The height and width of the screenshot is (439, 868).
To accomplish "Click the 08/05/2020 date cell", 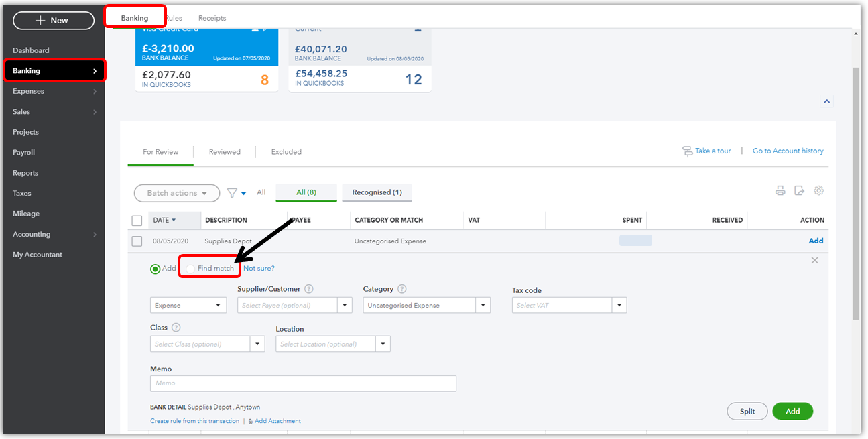I will tap(170, 241).
